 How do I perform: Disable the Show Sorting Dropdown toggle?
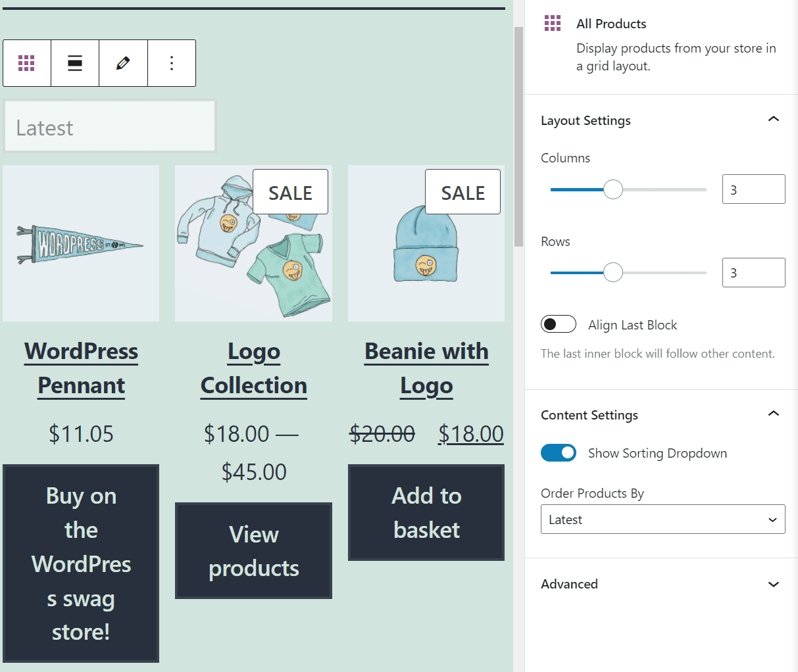[x=558, y=452]
